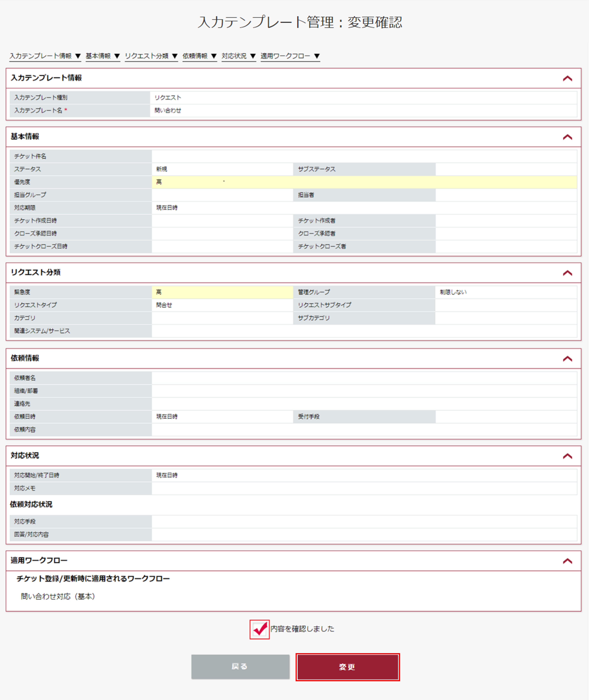
Task: Click the チケット作成日時 label
Action: (35, 220)
